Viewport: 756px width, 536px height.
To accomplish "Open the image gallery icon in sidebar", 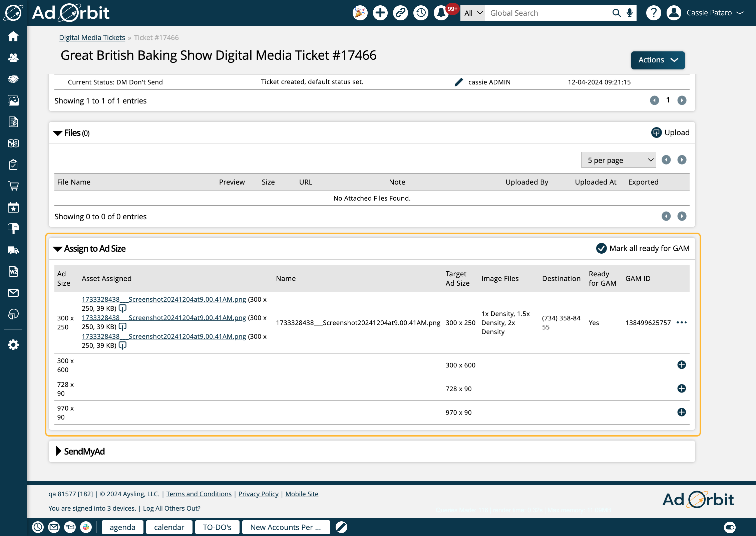I will pos(13,100).
